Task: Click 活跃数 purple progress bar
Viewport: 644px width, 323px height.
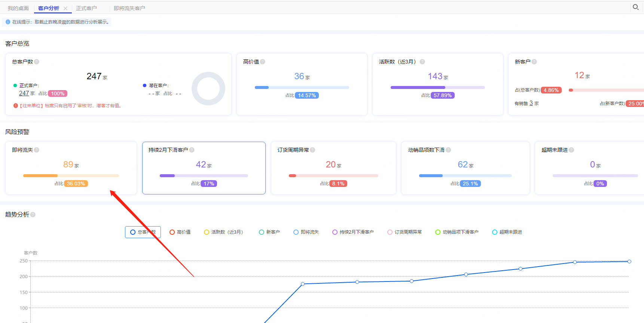Action: click(437, 87)
